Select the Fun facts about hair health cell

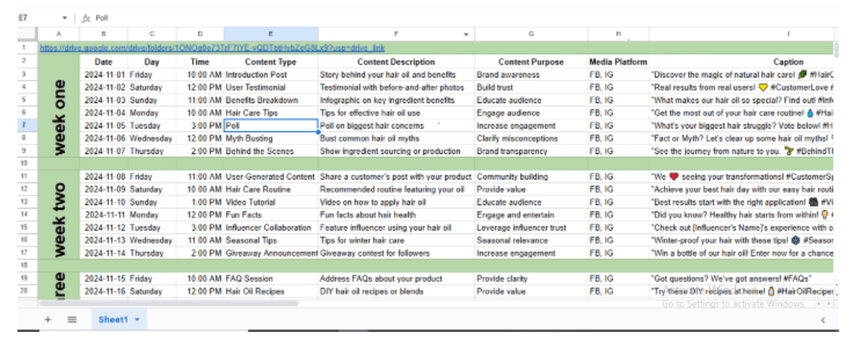coord(396,215)
